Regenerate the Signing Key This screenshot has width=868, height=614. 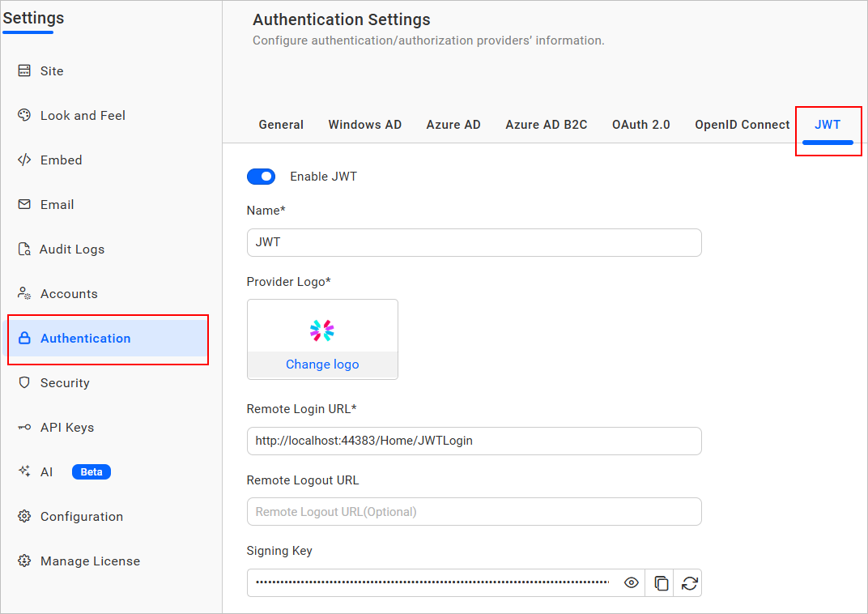(x=687, y=582)
